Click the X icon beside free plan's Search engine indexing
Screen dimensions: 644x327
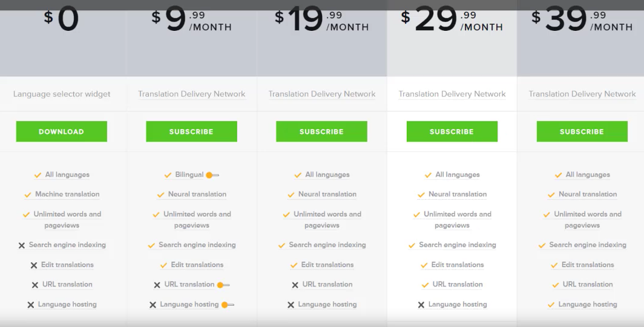22,245
